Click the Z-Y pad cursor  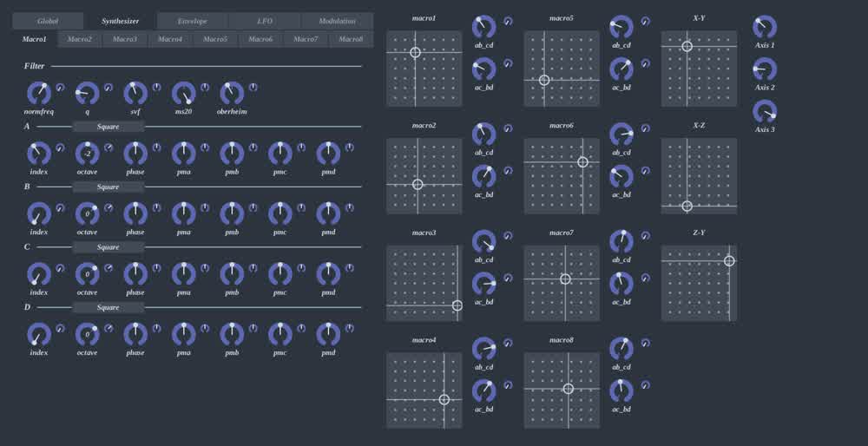tap(730, 260)
